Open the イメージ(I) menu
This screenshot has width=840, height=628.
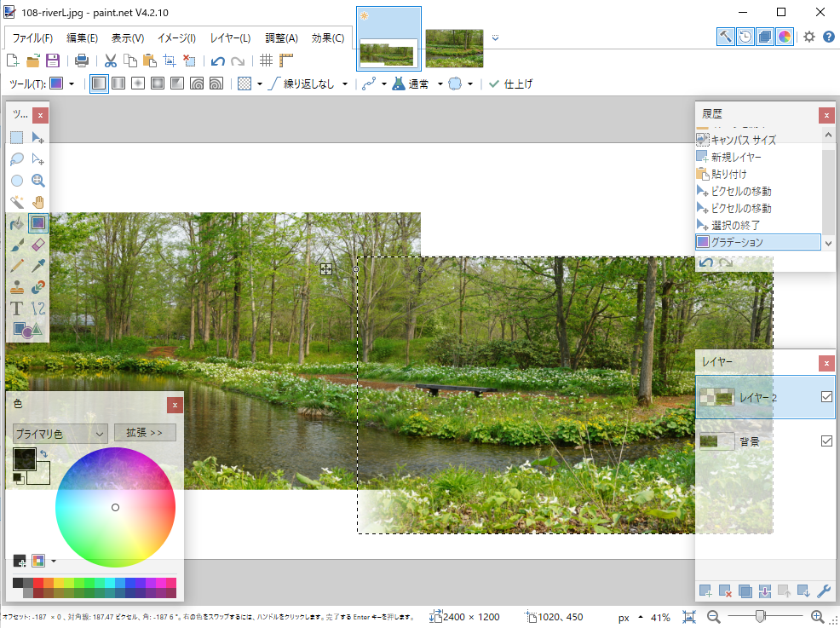pyautogui.click(x=177, y=38)
